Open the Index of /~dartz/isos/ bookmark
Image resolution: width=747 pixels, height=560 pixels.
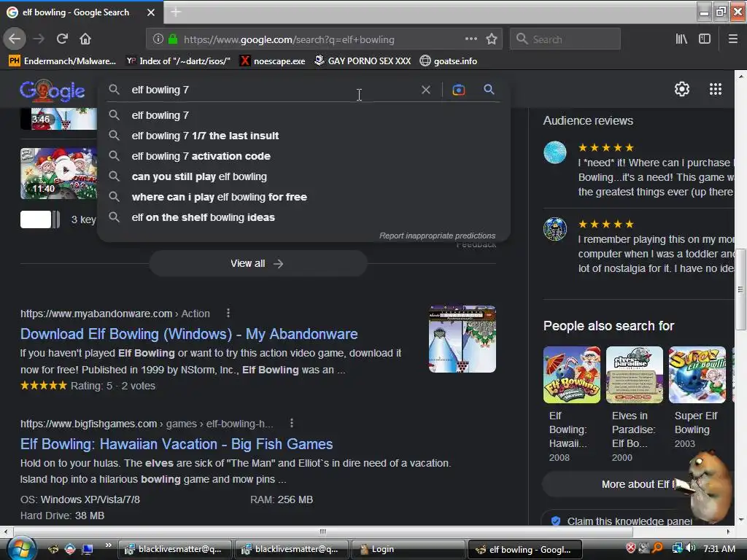[x=178, y=61]
